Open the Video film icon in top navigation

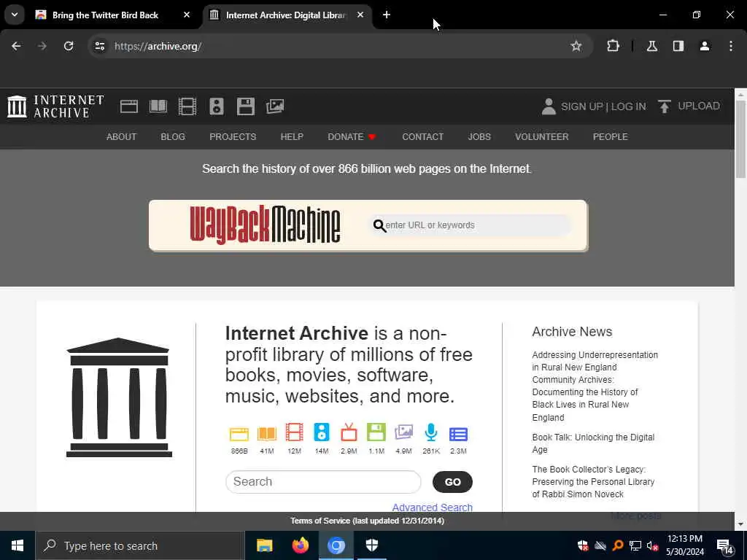pyautogui.click(x=187, y=106)
